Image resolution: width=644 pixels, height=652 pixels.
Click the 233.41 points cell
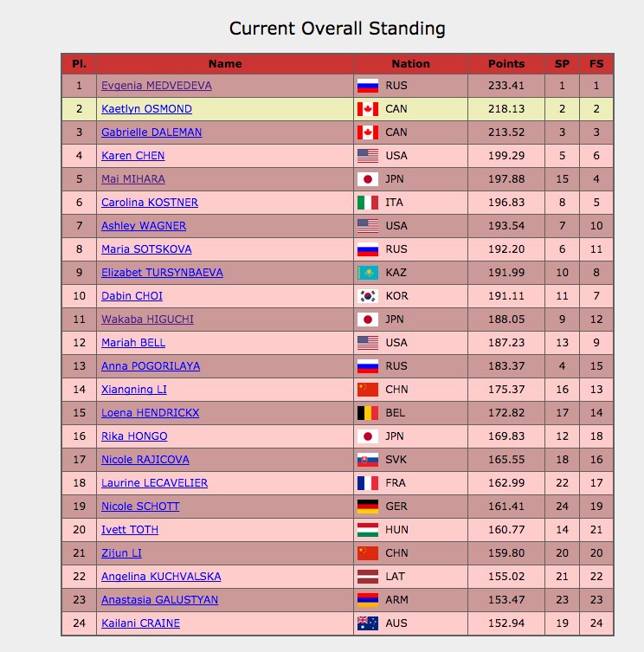(506, 86)
